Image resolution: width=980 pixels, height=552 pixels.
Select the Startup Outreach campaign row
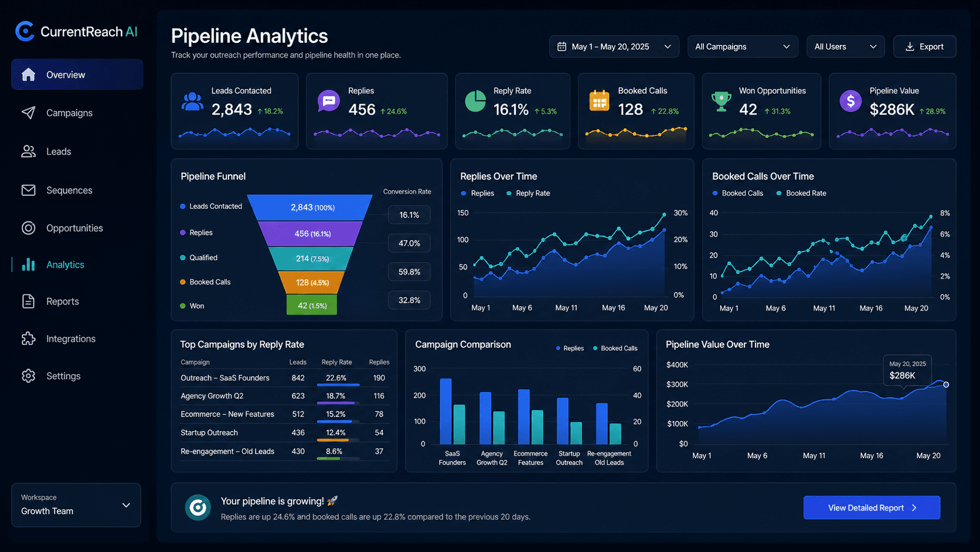click(x=285, y=433)
